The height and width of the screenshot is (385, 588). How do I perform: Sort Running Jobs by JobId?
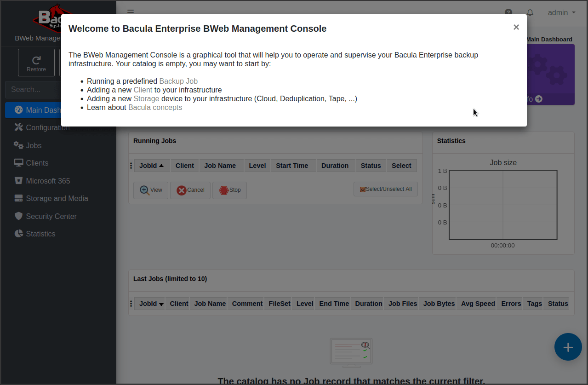pos(152,166)
